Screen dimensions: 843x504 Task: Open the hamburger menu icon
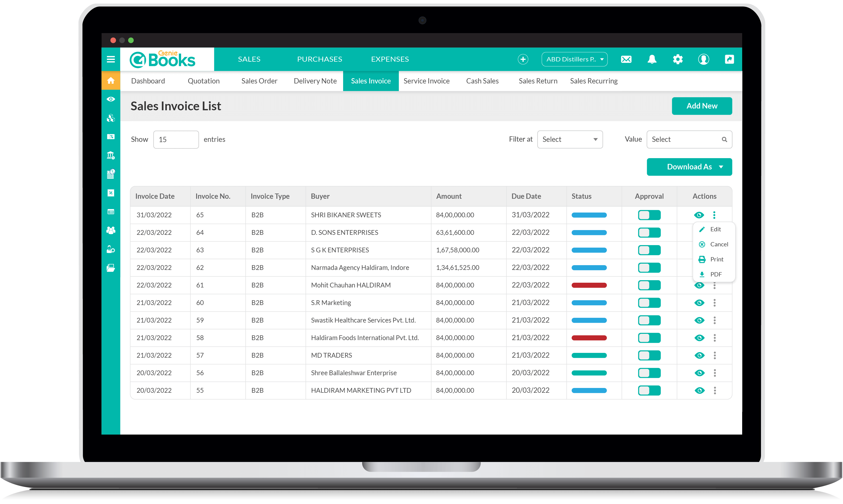point(111,59)
